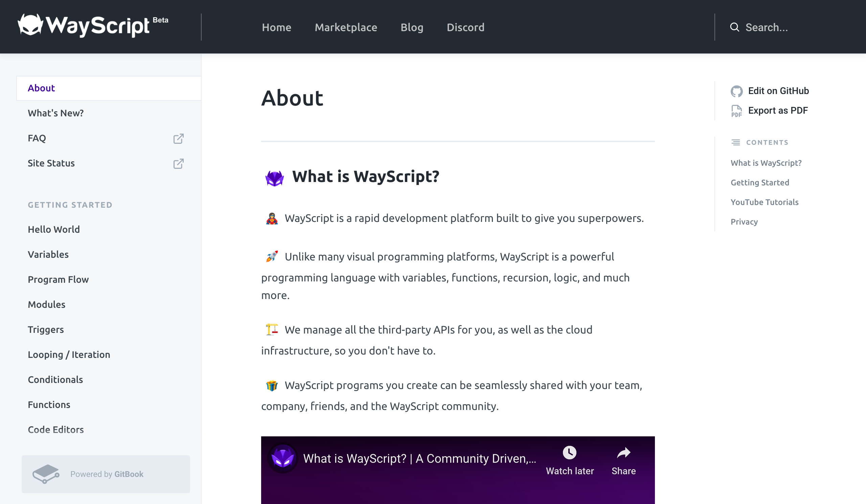Click the YouTube Share arrow icon

[623, 453]
